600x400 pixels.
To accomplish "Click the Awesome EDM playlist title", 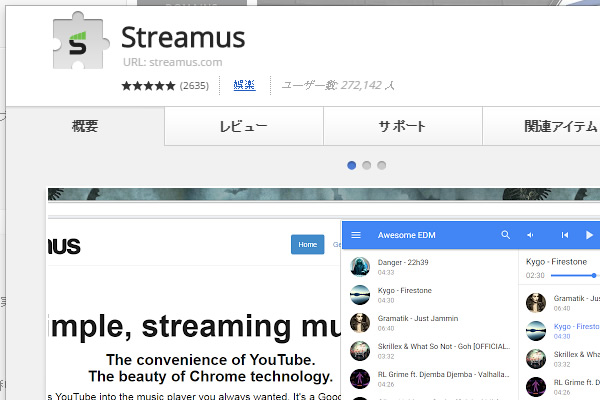I will tap(406, 235).
